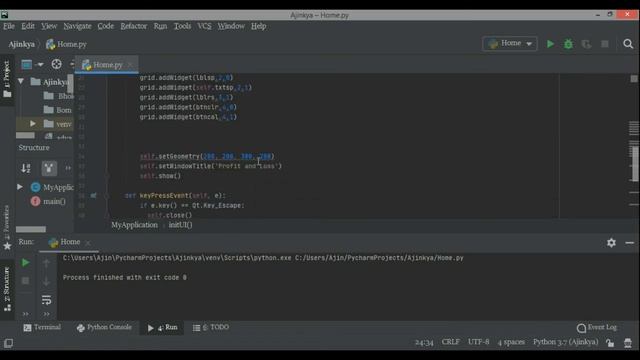Select the Bhok folder in project tree

pyautogui.click(x=58, y=96)
